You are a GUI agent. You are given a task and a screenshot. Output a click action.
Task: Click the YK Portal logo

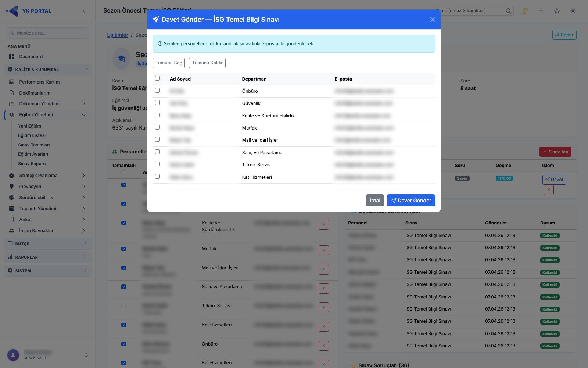click(x=29, y=11)
